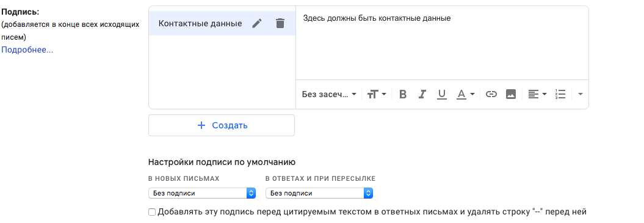Open the text size dropdown
Screen dimensions: 644x223
click(377, 94)
